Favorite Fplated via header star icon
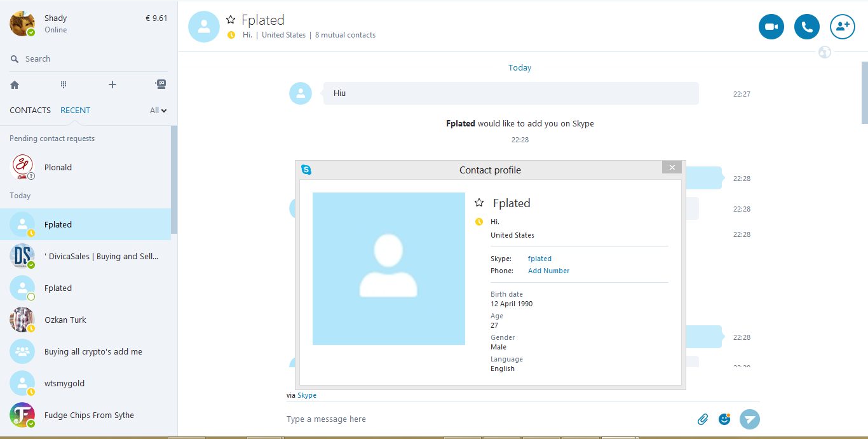This screenshot has height=439, width=868. (231, 20)
